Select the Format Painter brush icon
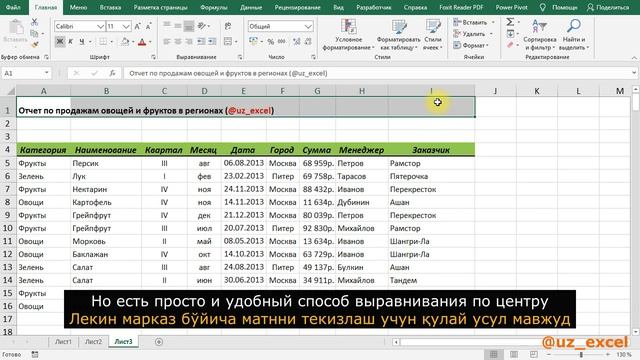The height and width of the screenshot is (360, 640). point(34,44)
